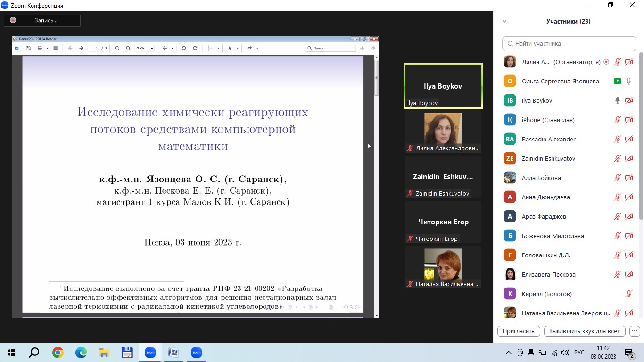Open more options menu beside mute all

635,331
